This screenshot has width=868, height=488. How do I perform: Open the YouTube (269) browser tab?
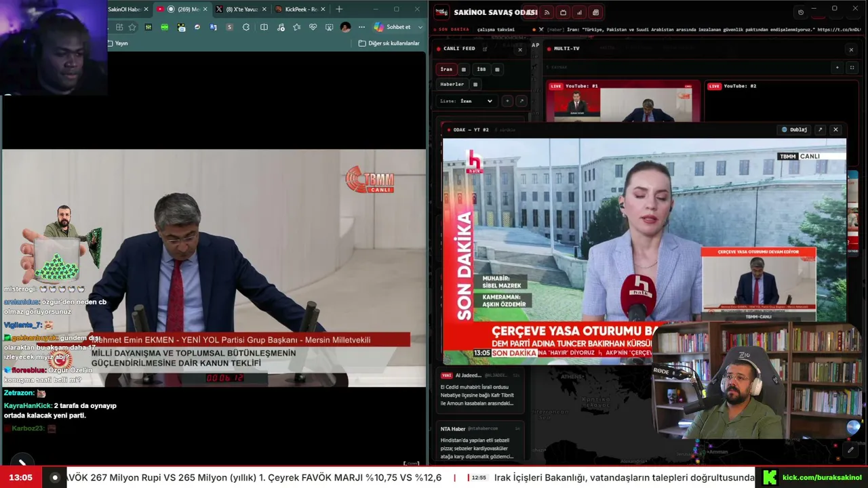[x=182, y=9]
